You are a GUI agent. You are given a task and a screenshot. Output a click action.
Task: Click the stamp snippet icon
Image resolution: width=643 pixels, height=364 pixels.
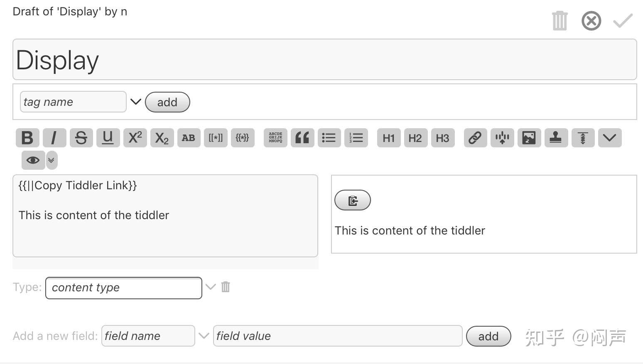[x=556, y=138]
